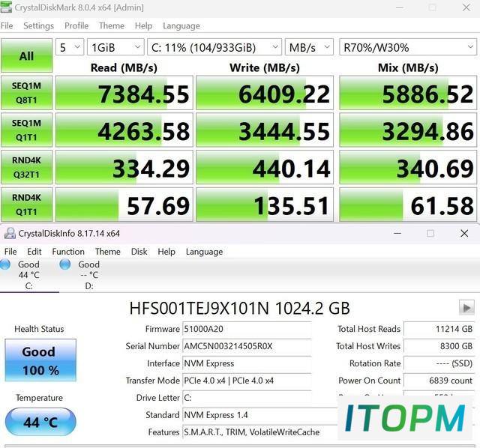Click the Features field S.M.A.R.T., TRIM
The height and width of the screenshot is (448, 480).
click(260, 432)
